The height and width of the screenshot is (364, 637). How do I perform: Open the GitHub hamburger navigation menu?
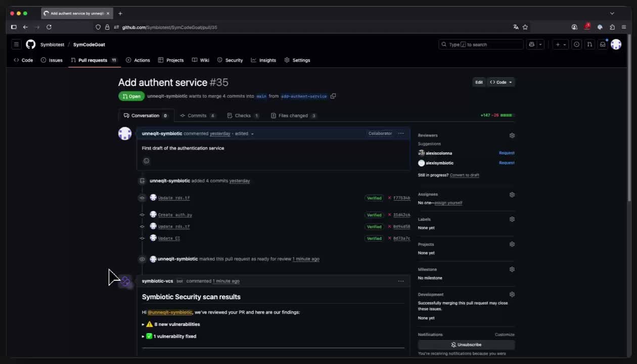point(16,44)
